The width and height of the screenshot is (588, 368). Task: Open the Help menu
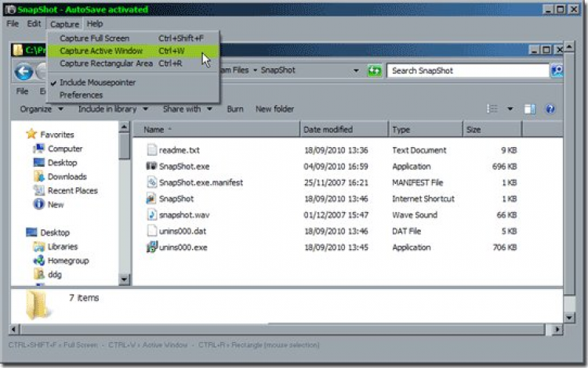(x=95, y=23)
